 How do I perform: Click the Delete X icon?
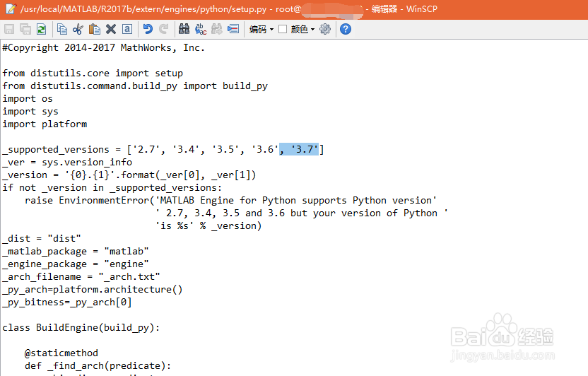tap(111, 29)
